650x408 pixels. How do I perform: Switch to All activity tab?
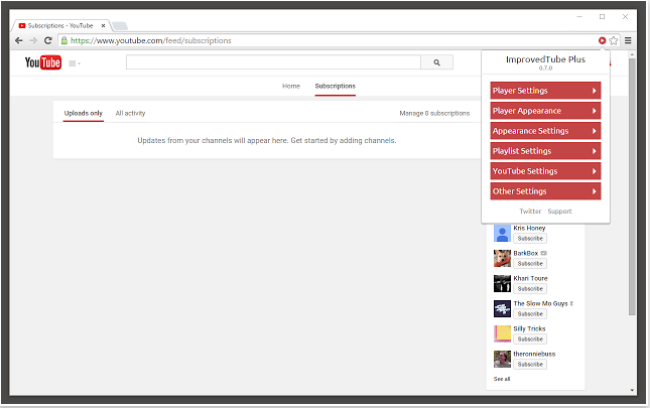click(130, 113)
